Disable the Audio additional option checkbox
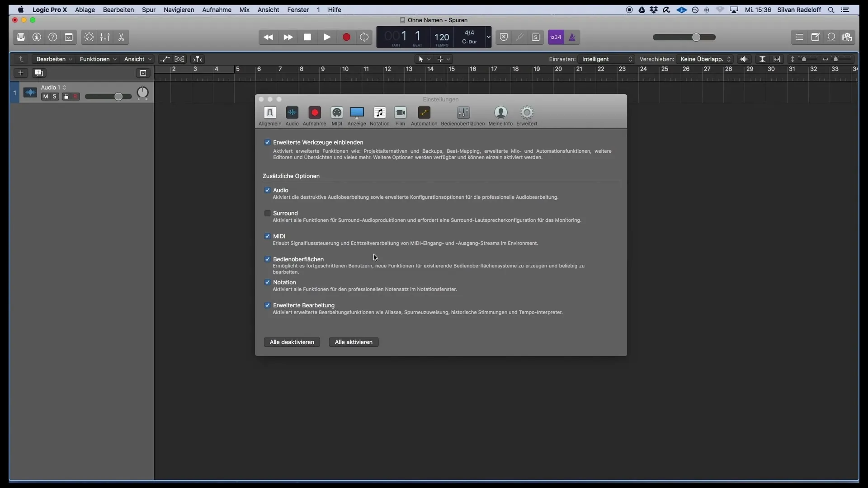 (x=268, y=190)
